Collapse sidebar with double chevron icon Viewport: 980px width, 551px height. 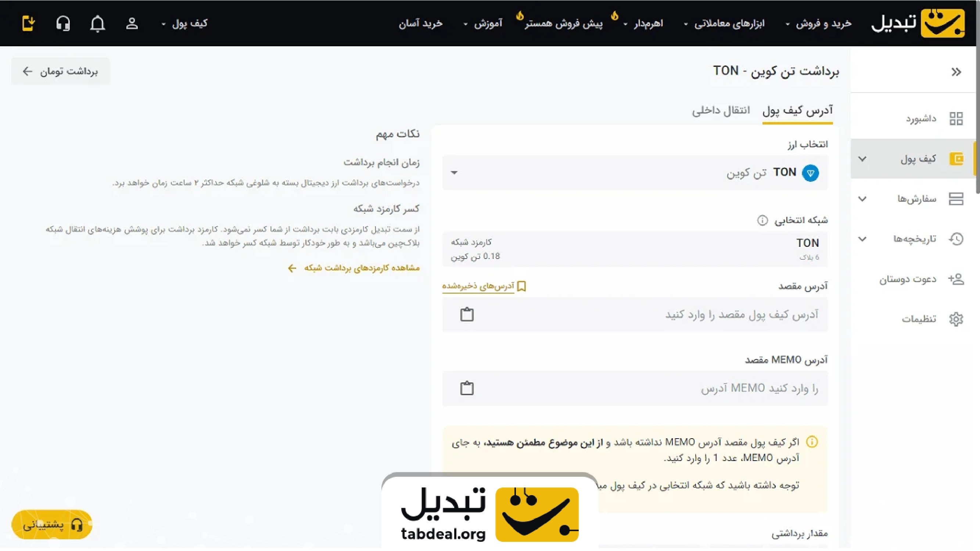pos(956,72)
